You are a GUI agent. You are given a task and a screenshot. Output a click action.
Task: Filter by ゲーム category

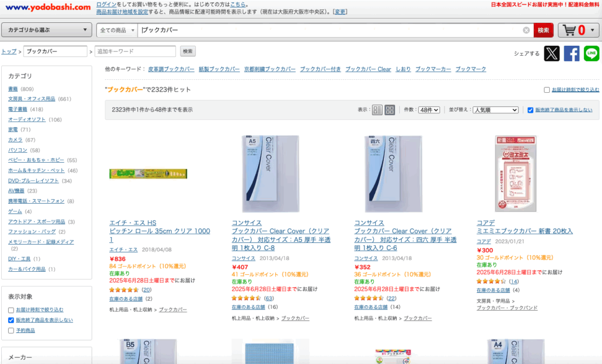coord(15,212)
